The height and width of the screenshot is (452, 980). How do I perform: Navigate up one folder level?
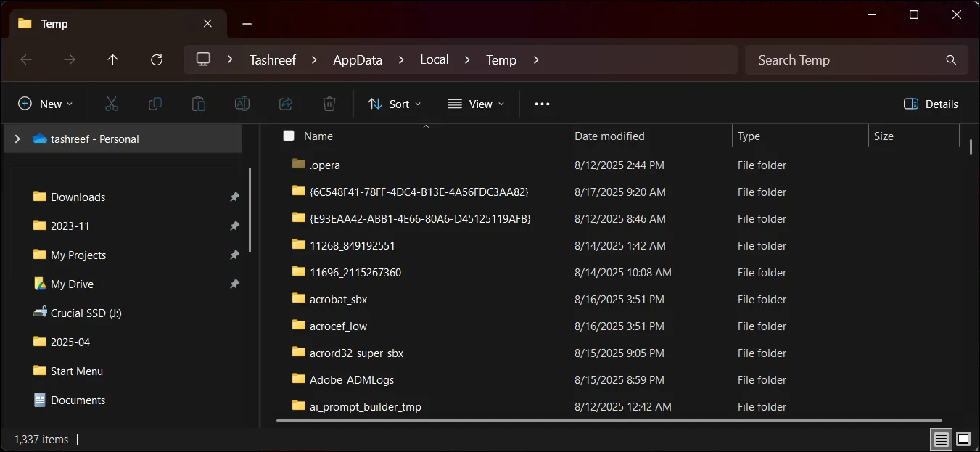coord(113,60)
